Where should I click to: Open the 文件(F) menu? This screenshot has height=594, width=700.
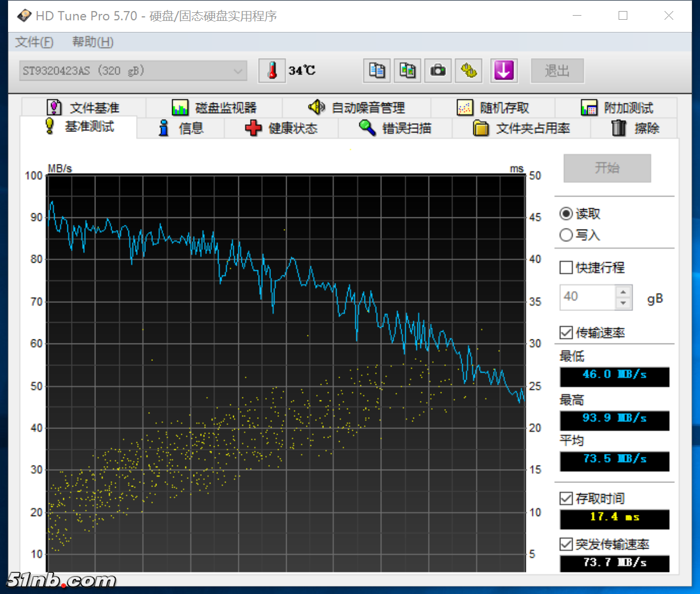34,42
